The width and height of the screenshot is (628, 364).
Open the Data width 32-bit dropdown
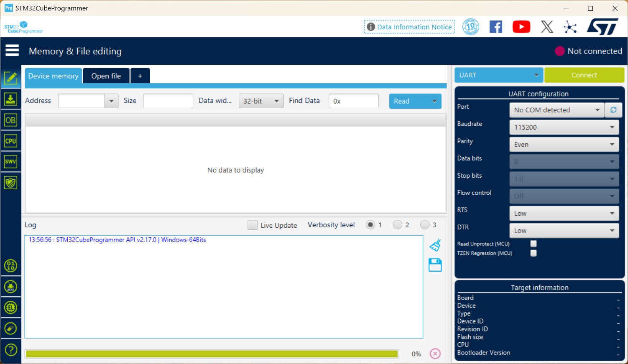point(261,101)
